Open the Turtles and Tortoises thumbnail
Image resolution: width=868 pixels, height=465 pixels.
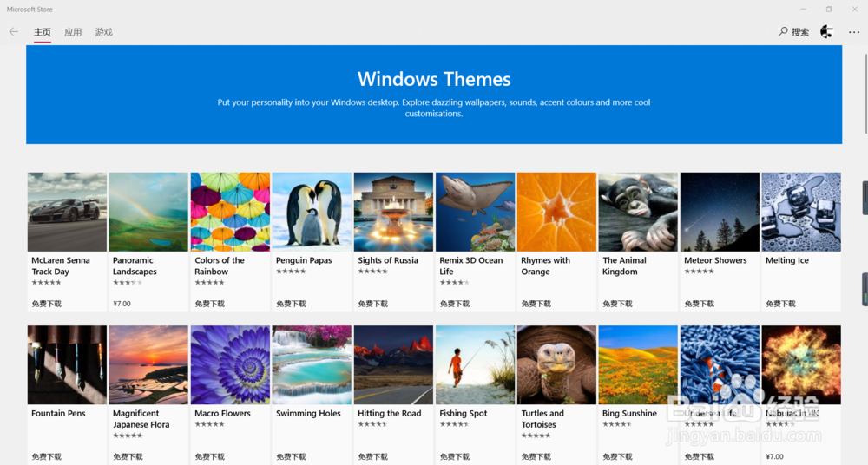click(557, 365)
